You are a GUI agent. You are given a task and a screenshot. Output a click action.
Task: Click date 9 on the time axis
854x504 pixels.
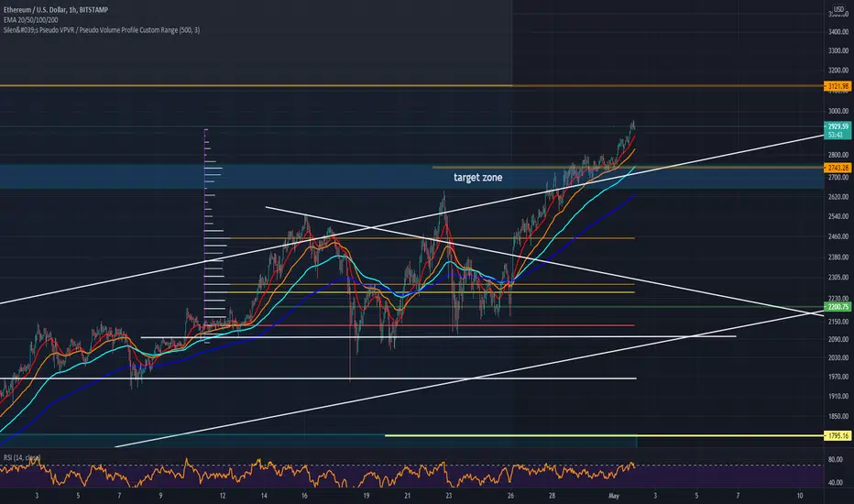click(x=160, y=496)
